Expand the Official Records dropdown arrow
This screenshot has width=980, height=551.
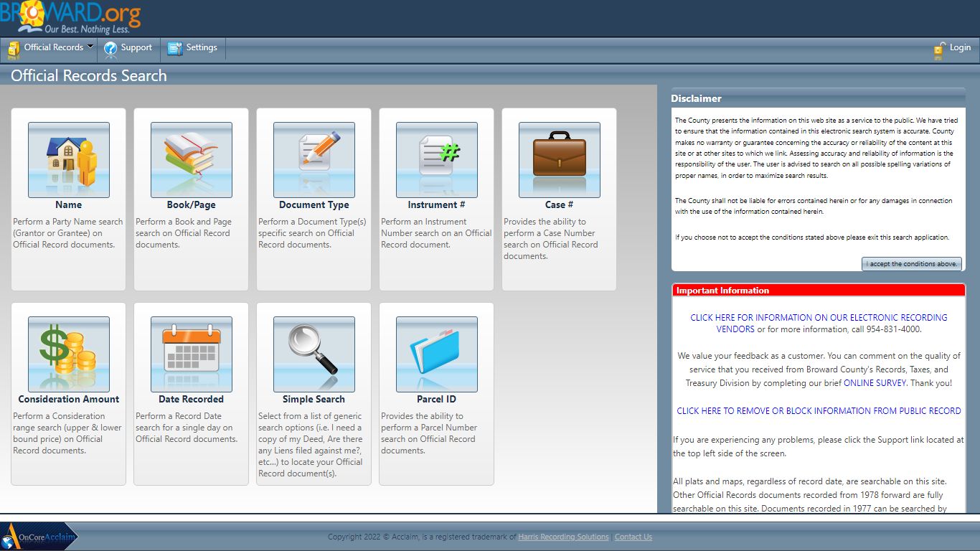click(90, 47)
